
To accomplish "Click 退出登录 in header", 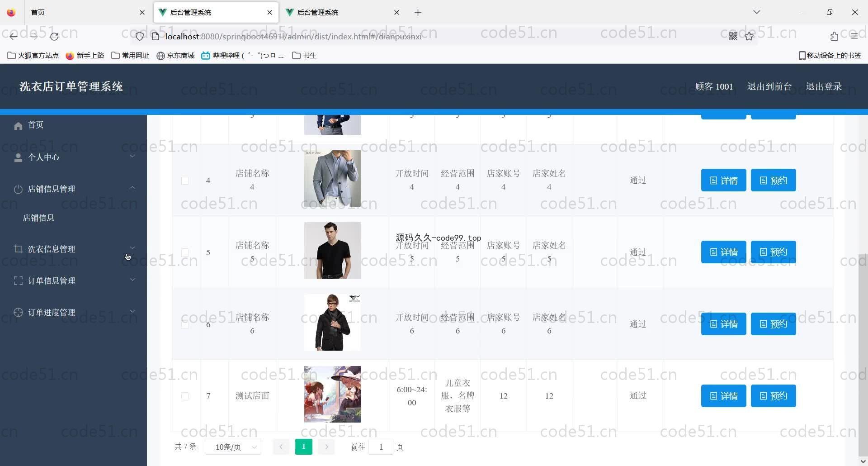I will [x=824, y=86].
